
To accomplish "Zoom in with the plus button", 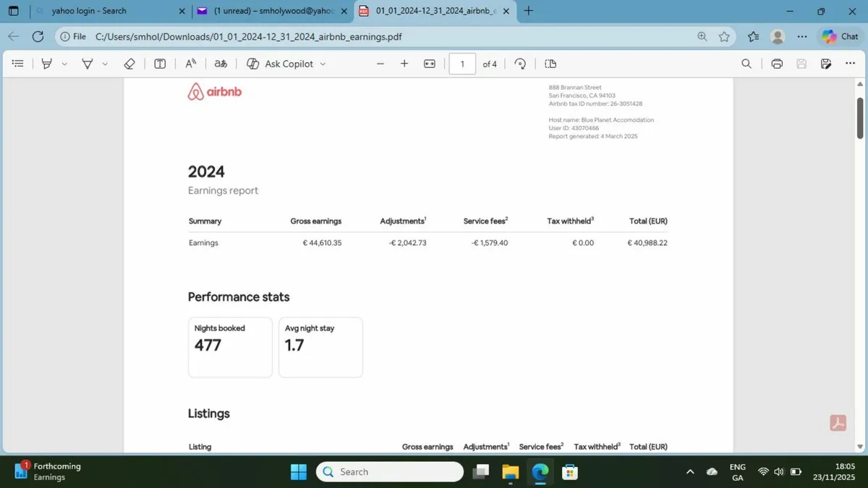I will [x=404, y=64].
